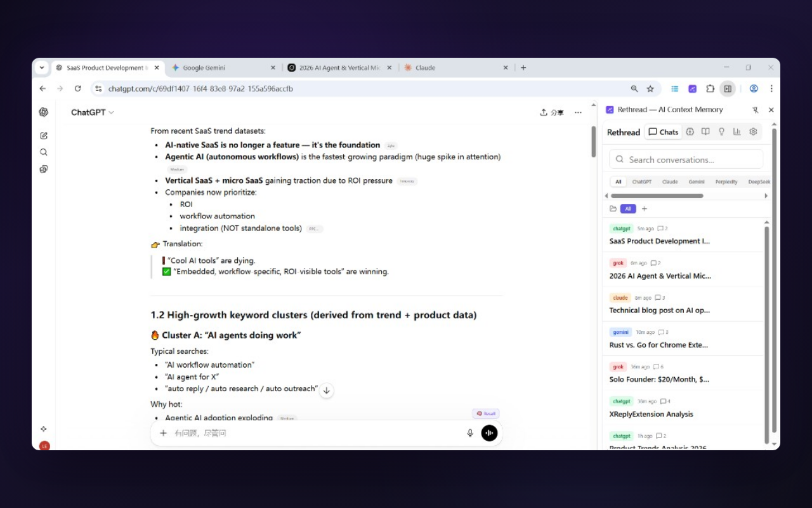Select the All platform filter

click(619, 182)
